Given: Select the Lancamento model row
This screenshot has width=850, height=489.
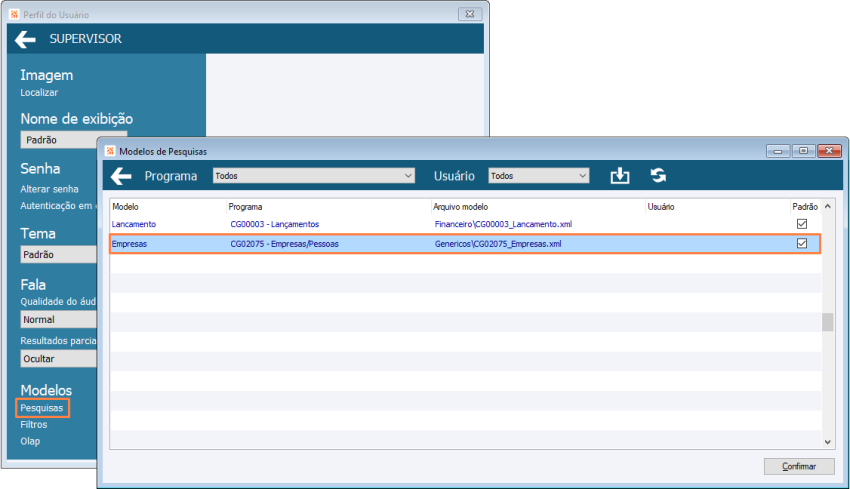Looking at the screenshot, I should (x=465, y=224).
